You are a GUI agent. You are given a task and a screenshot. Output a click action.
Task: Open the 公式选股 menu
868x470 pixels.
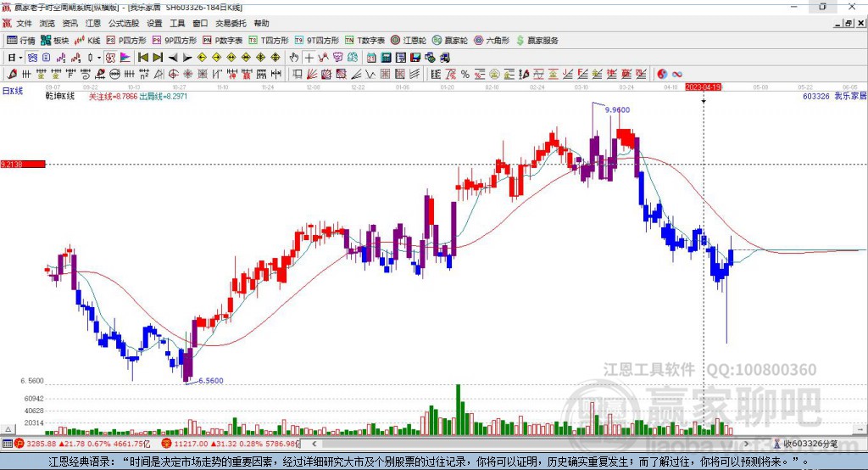[x=124, y=23]
